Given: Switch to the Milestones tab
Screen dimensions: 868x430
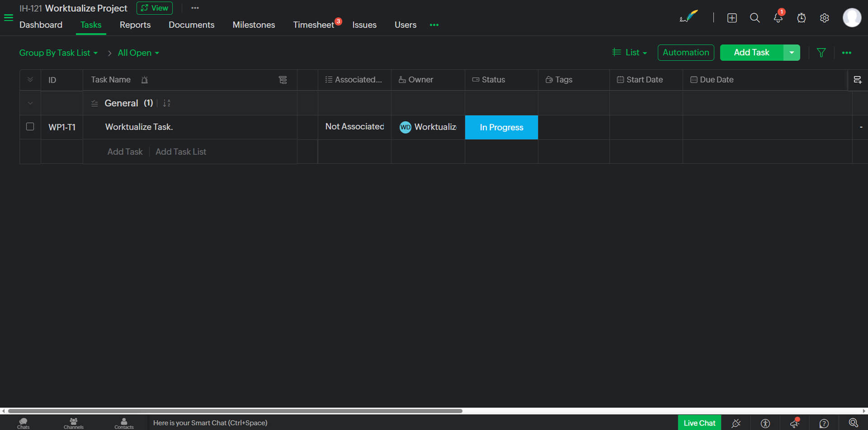Looking at the screenshot, I should [254, 25].
